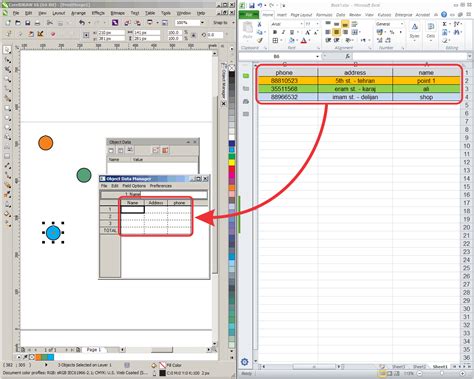Click the Print icon in CorelDRAW toolbar
The image size is (474, 379).
(38, 23)
